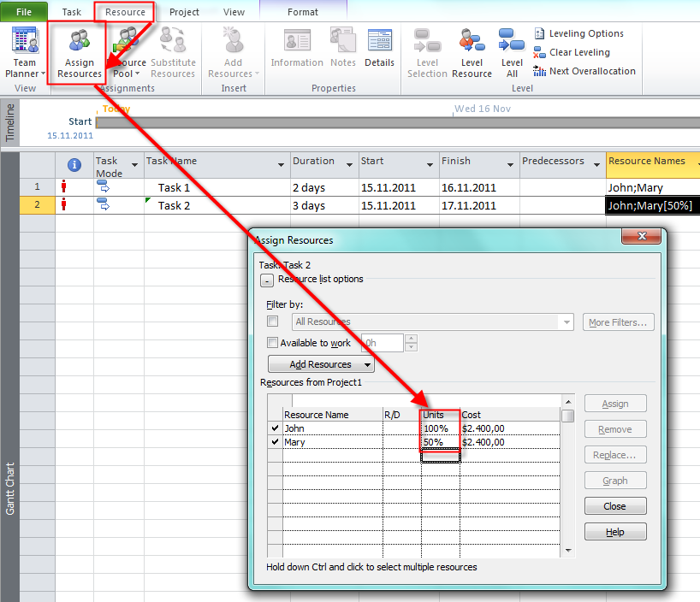The image size is (700, 602).
Task: Click the resource list vertical scrollbar
Action: (567, 479)
